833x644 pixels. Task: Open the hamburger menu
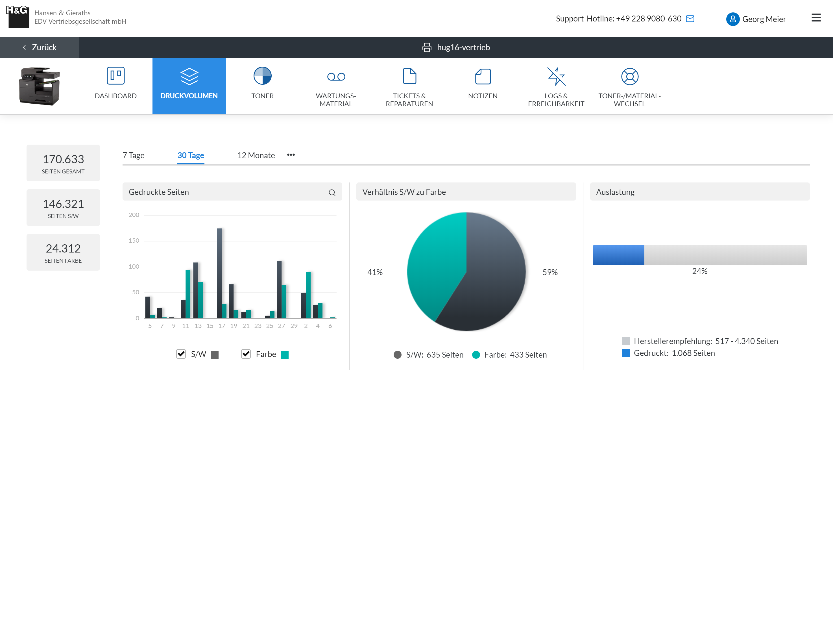click(x=816, y=18)
